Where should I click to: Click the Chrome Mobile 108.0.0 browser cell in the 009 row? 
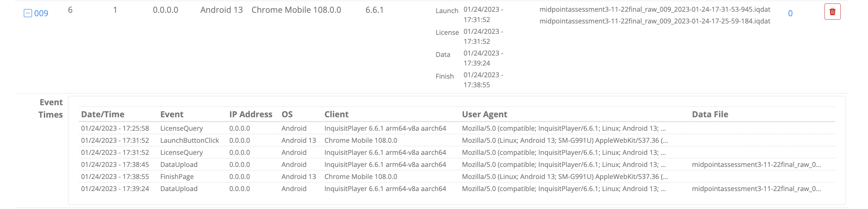[296, 10]
